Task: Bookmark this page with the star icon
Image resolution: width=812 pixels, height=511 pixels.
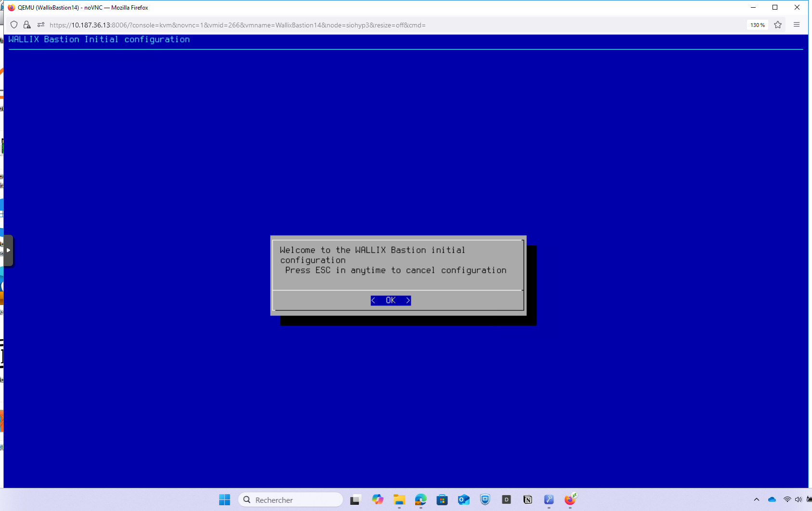Action: click(778, 25)
